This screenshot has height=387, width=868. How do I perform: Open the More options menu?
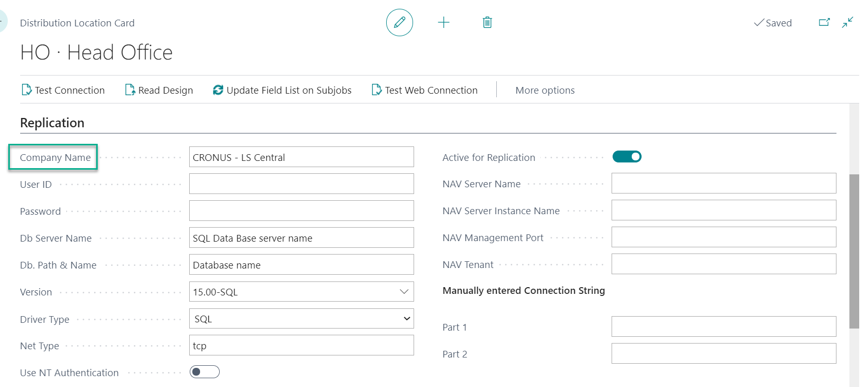(545, 91)
